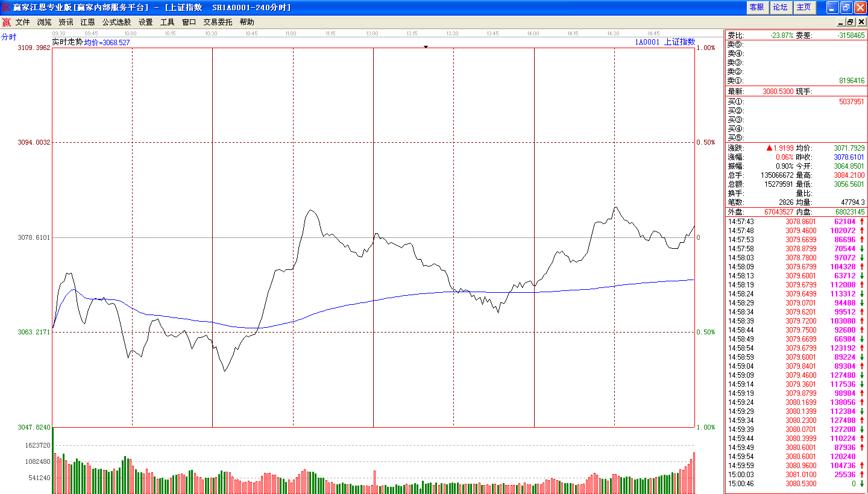Open the 江恩 menu
The image size is (868, 494).
88,22
